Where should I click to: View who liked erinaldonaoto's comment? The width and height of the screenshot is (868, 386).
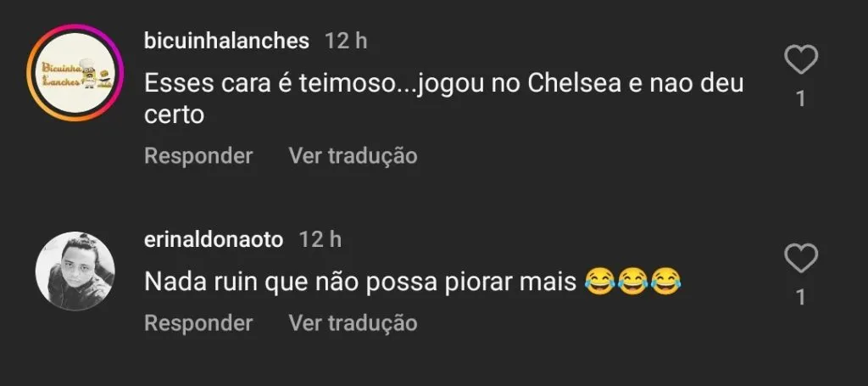[801, 297]
